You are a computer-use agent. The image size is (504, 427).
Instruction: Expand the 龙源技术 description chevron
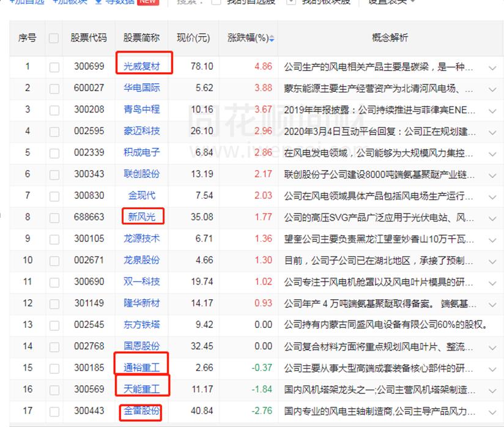coord(492,239)
